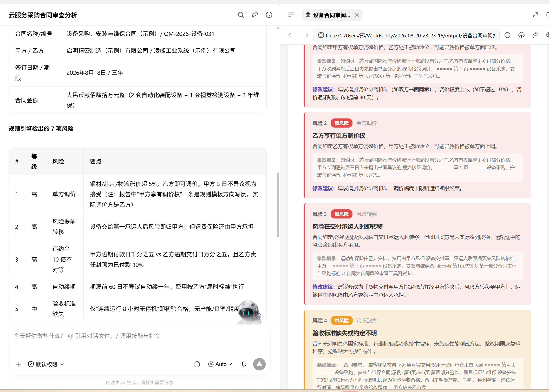Upload the file using cloud icon

coord(521,35)
